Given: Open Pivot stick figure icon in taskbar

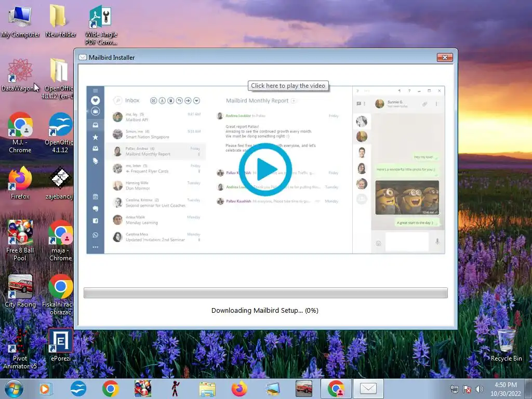Looking at the screenshot, I should [x=175, y=389].
